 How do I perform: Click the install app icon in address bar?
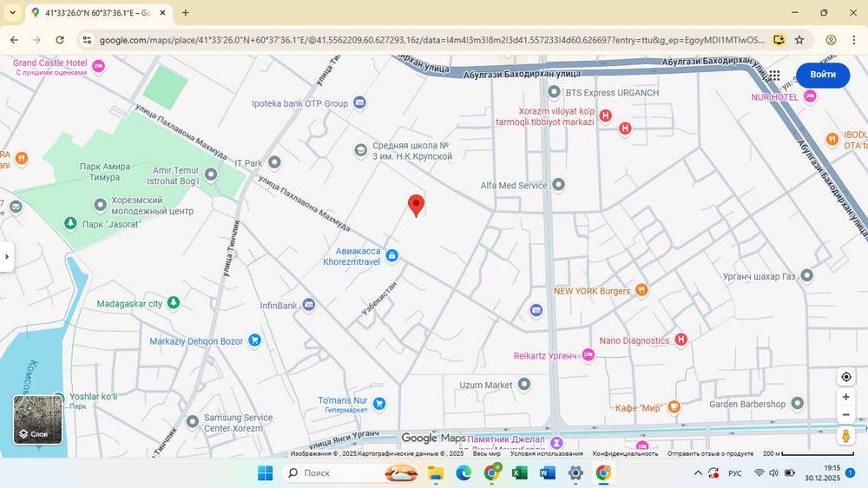tap(779, 40)
